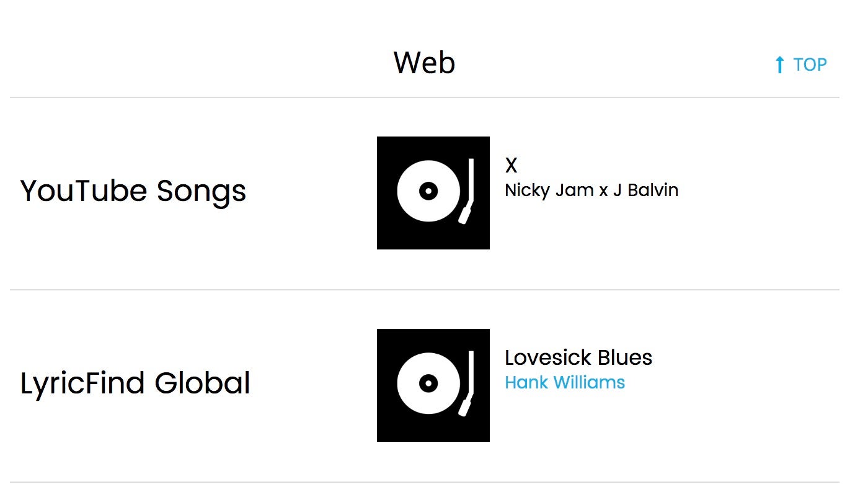
Task: Open the Hank Williams artist link
Action: (x=565, y=382)
